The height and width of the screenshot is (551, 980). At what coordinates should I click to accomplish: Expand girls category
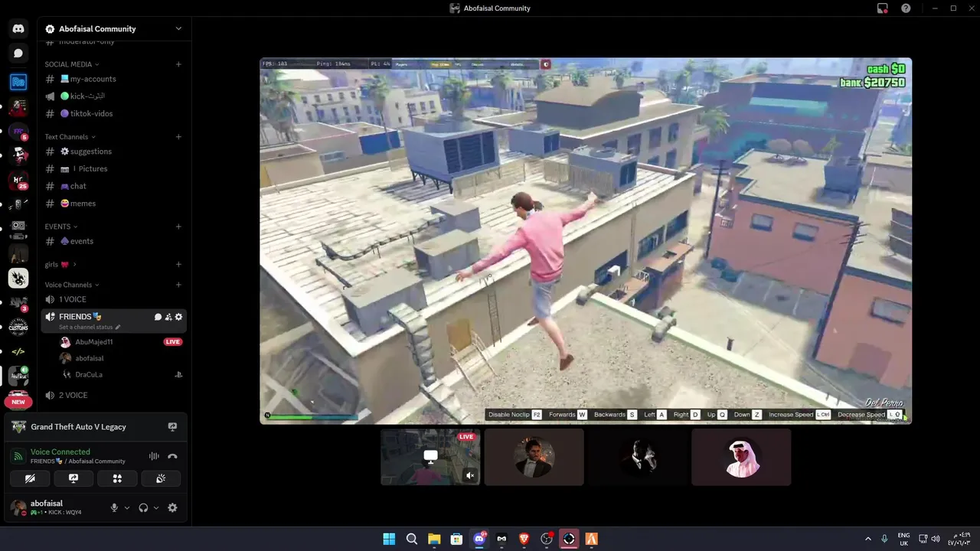tap(60, 265)
